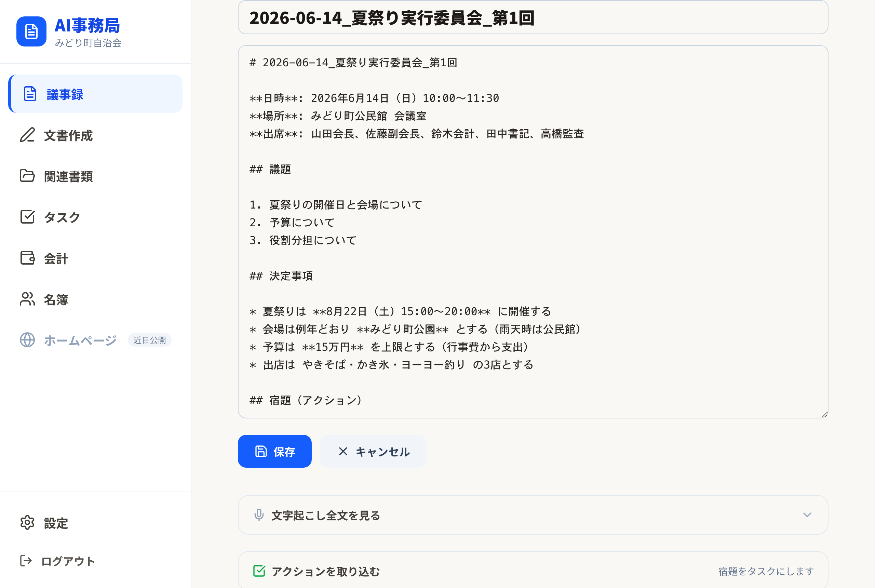Switch to the タスク page

coord(95,217)
